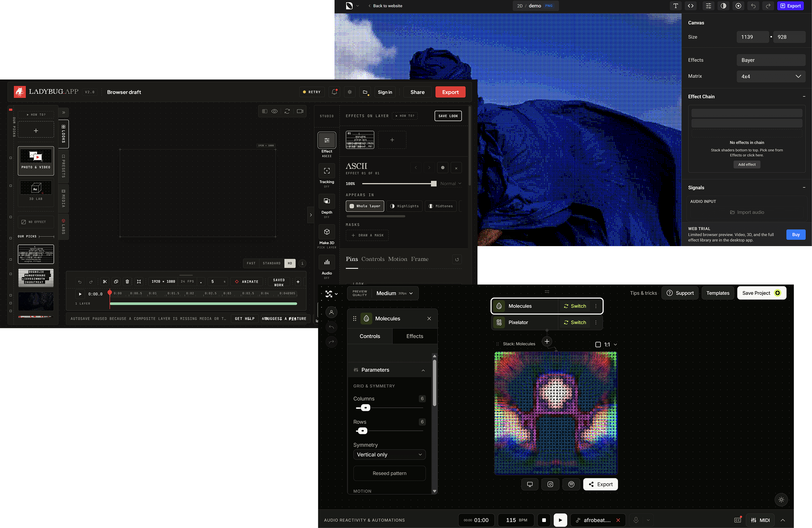This screenshot has height=528, width=812.
Task: Open the Symmetry Vertical only dropdown
Action: pos(390,455)
